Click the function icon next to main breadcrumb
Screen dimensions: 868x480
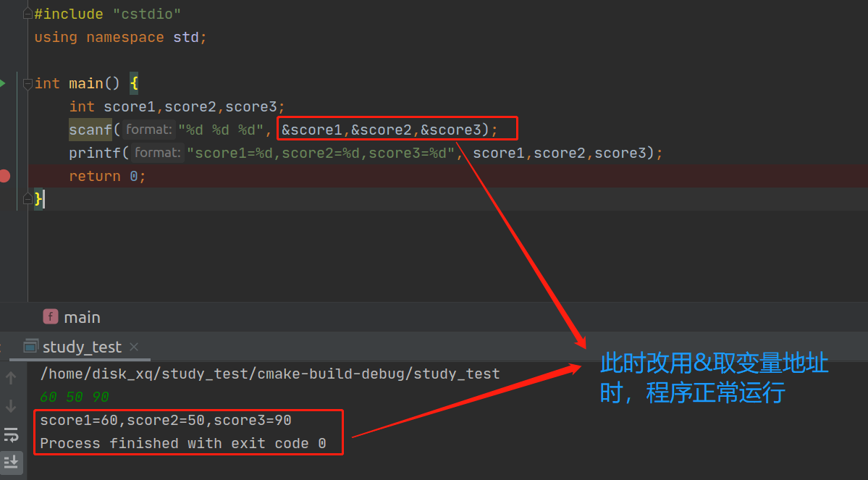click(x=51, y=316)
